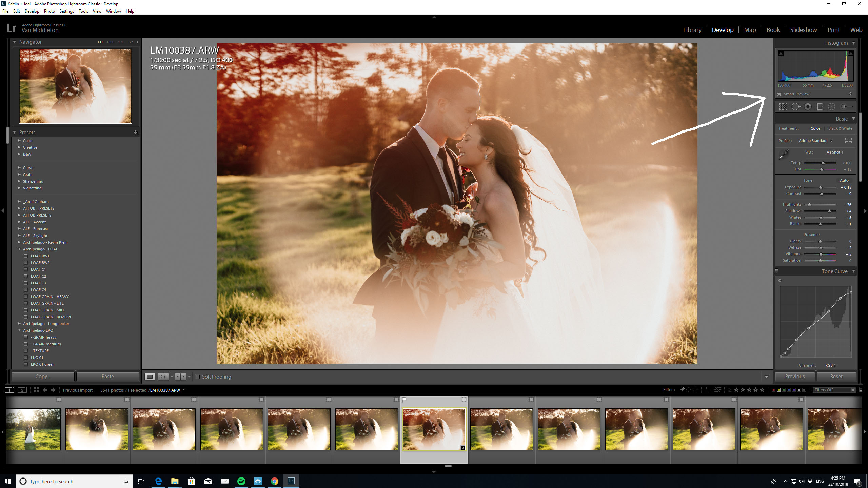Switch to Loupe view mode
Screen dimensions: 868x488
[150, 377]
